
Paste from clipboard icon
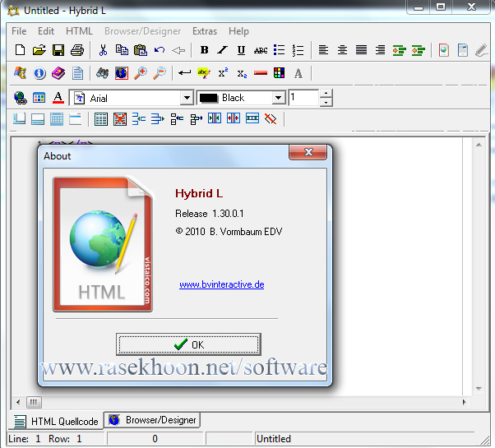[141, 50]
